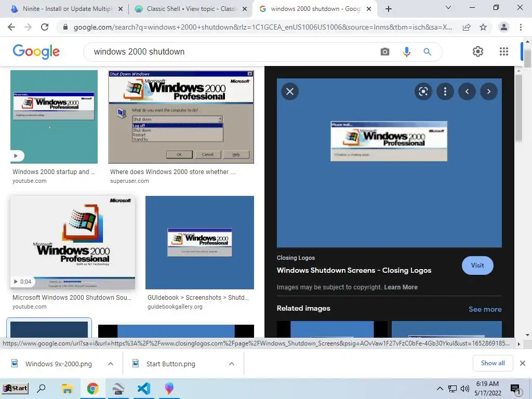Open Chrome three-dot menu
Image resolution: width=532 pixels, height=399 pixels.
coord(521,27)
